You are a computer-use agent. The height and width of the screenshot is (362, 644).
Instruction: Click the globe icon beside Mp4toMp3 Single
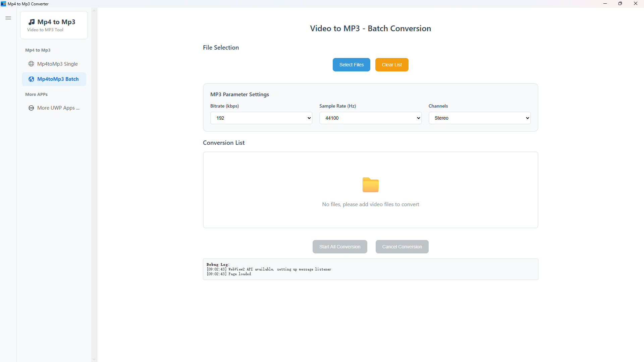(x=31, y=64)
